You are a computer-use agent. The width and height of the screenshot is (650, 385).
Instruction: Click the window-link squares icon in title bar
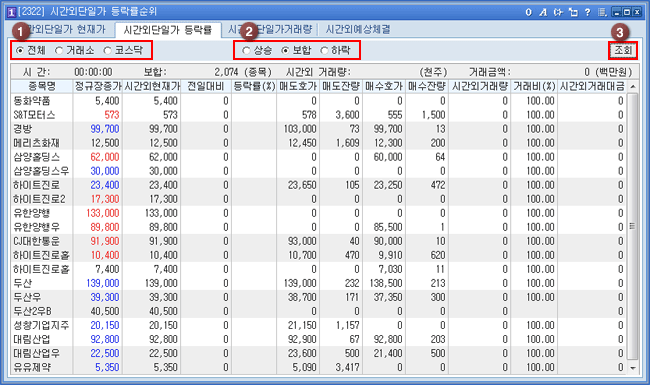pyautogui.click(x=573, y=12)
